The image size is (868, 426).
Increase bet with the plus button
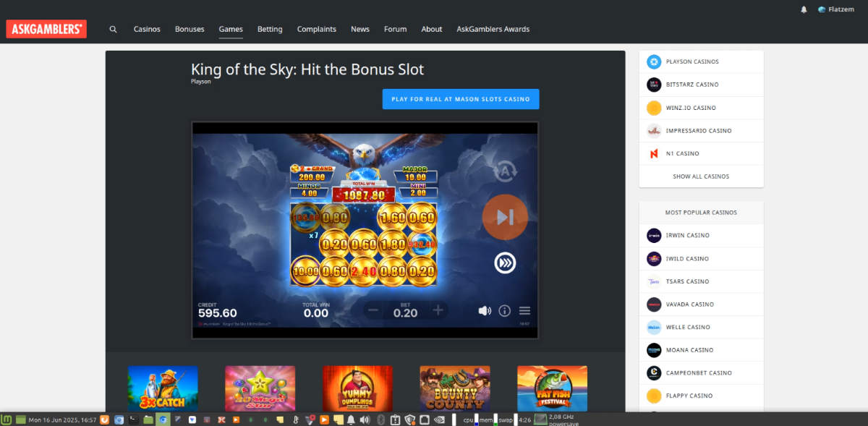point(438,310)
